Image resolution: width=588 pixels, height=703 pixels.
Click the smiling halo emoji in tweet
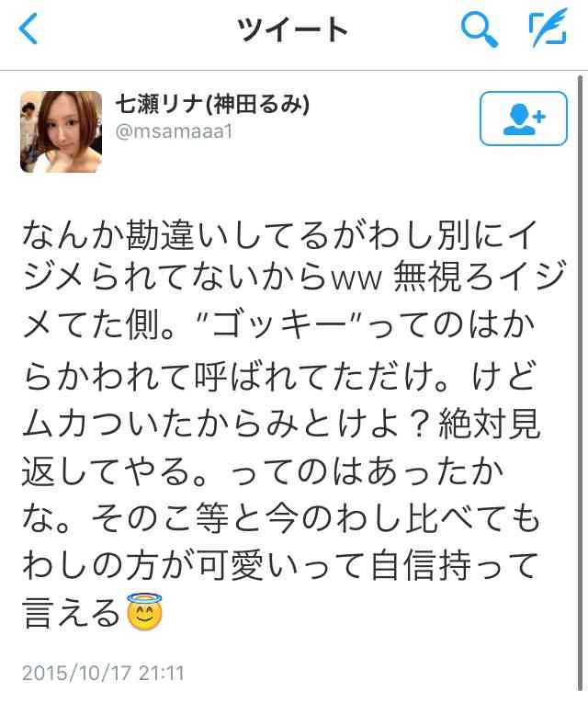coord(144,611)
